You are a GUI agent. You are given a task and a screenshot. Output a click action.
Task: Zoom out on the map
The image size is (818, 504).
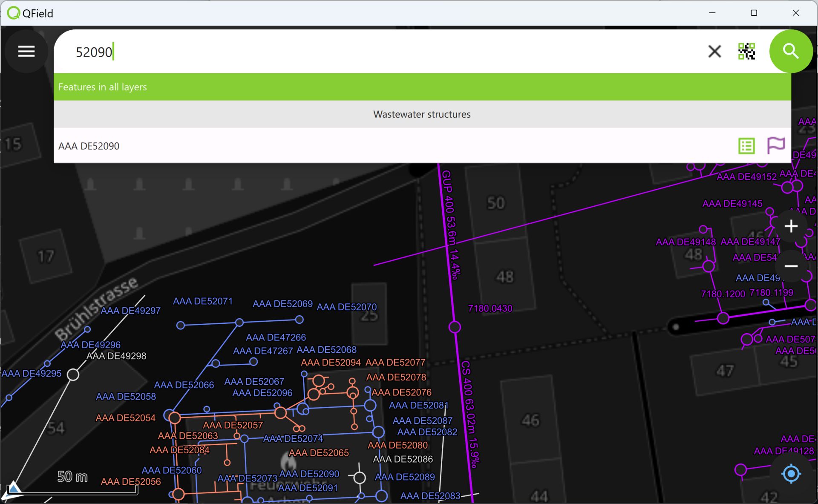coord(791,266)
